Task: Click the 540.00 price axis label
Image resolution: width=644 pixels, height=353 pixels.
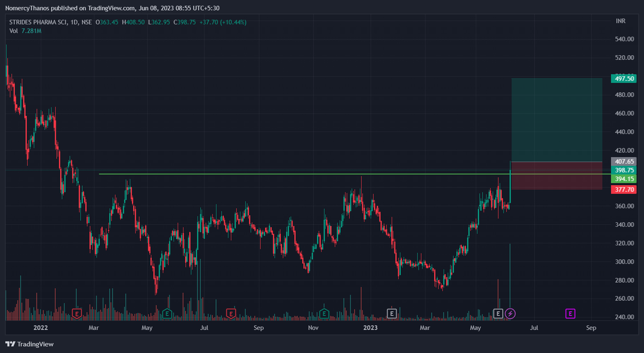Action: [624, 39]
